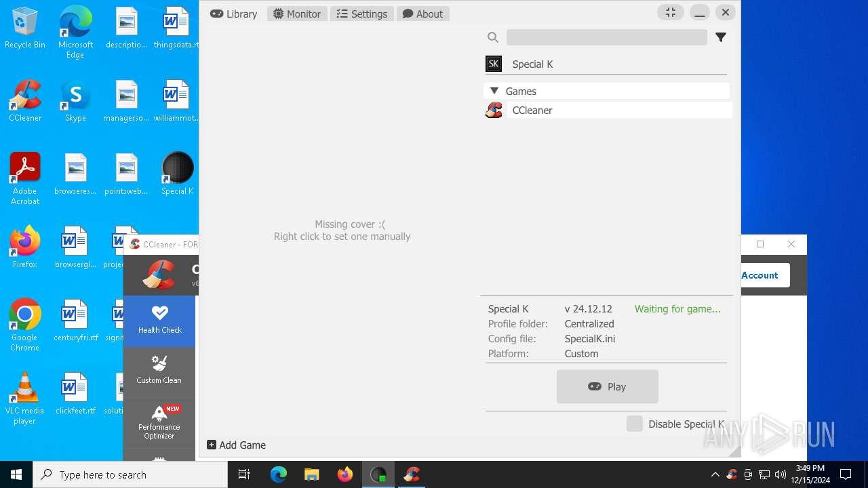Select the Firefox desktop shortcut
Viewport: 868px width, 488px height.
(x=25, y=247)
